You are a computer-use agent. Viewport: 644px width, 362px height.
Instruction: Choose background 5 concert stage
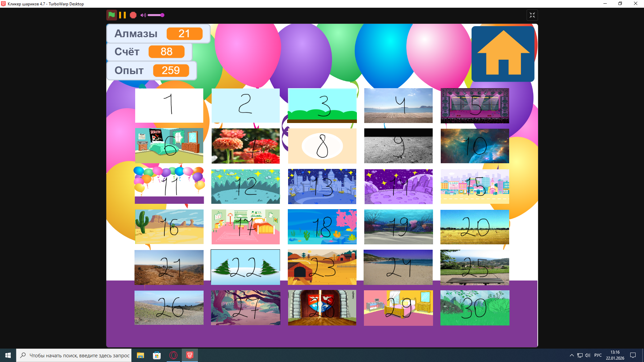475,106
